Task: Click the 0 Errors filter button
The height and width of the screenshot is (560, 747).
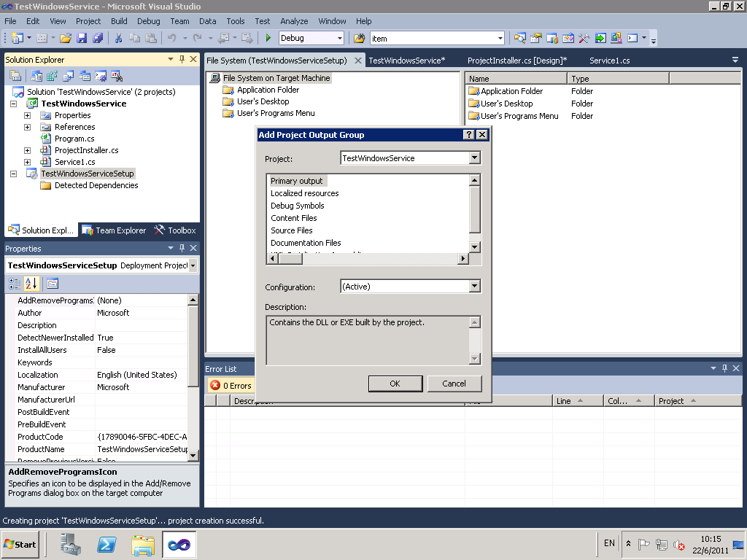Action: click(231, 386)
